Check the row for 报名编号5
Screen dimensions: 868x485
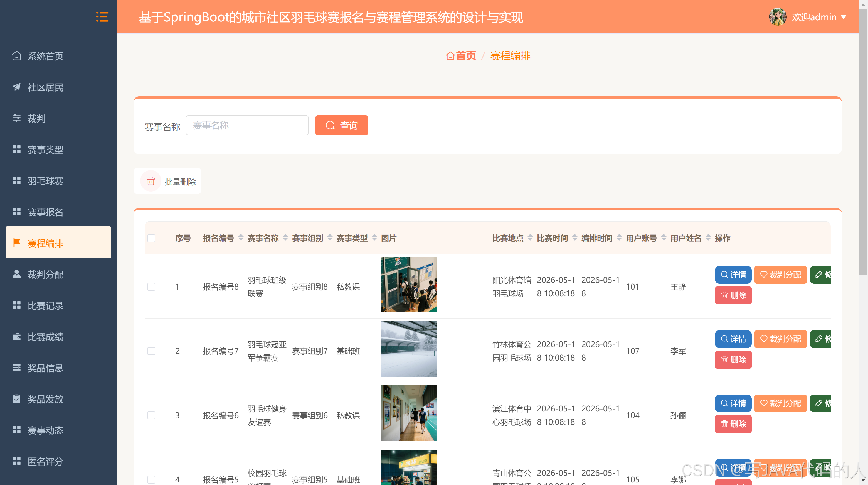coord(151,480)
